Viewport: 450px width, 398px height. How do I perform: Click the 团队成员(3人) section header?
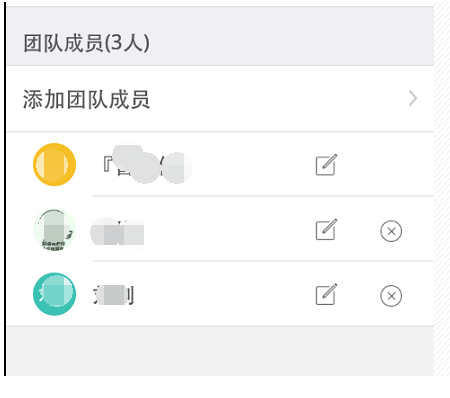(x=86, y=43)
